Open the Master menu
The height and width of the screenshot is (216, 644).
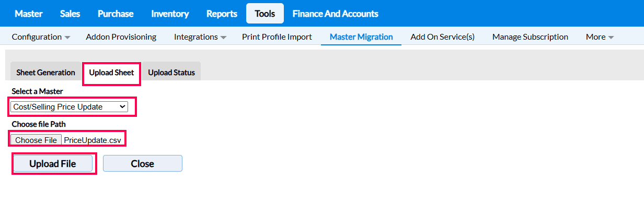[x=29, y=14]
